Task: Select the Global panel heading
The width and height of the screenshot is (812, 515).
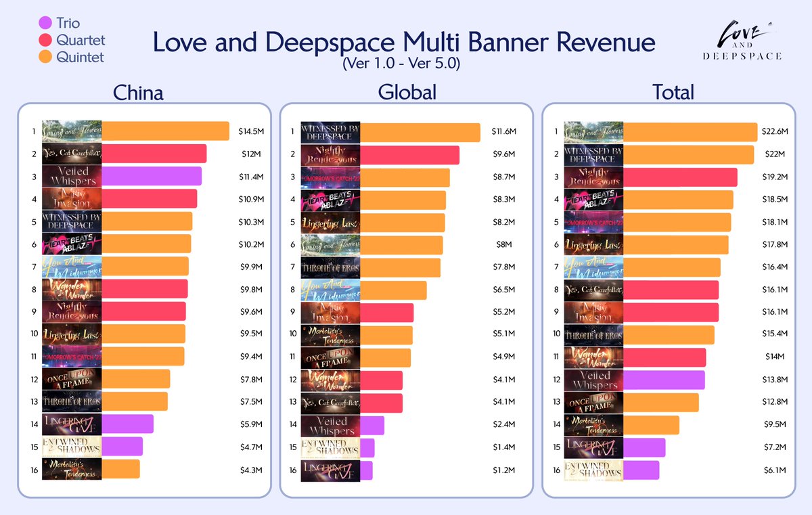Action: [406, 92]
